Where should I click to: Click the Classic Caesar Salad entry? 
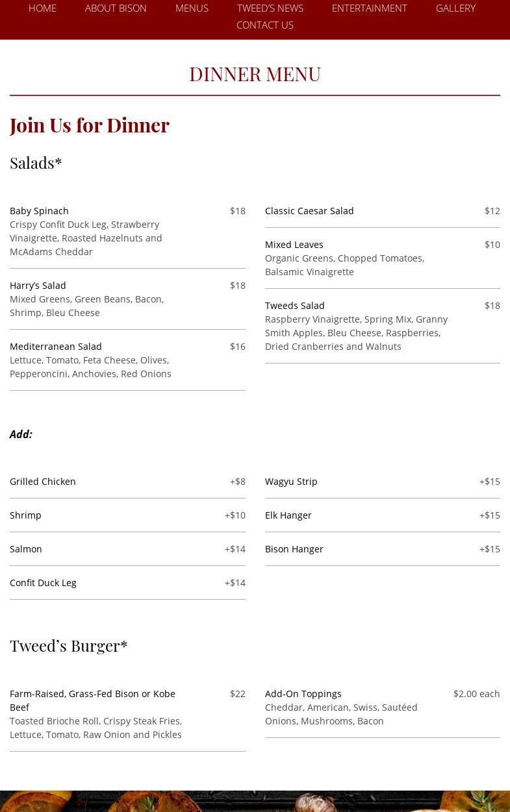[x=309, y=211]
